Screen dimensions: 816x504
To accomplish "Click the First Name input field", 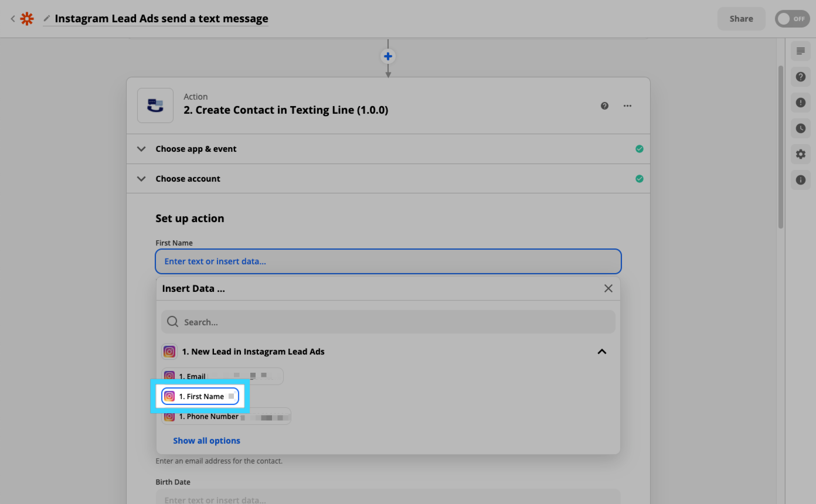I will tap(388, 261).
